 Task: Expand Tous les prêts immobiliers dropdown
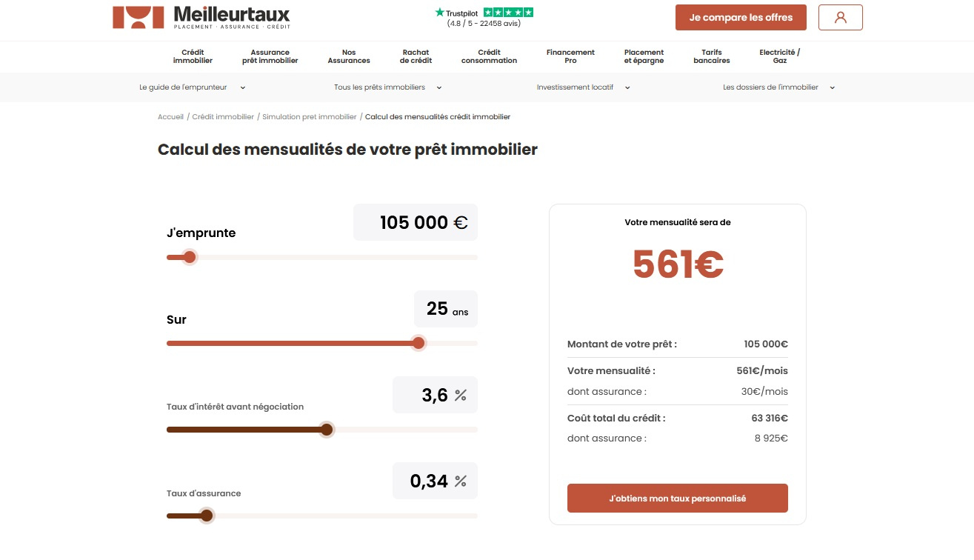click(x=387, y=87)
